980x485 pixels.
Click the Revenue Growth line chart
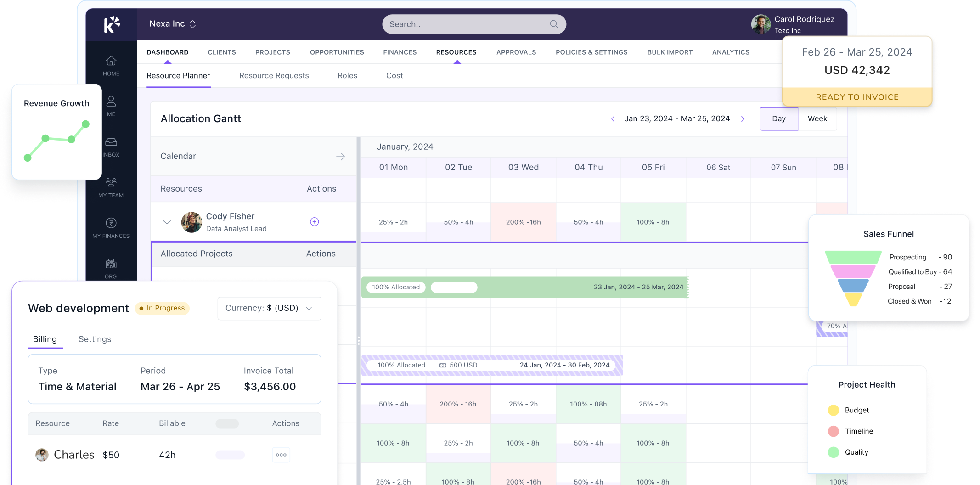point(57,141)
